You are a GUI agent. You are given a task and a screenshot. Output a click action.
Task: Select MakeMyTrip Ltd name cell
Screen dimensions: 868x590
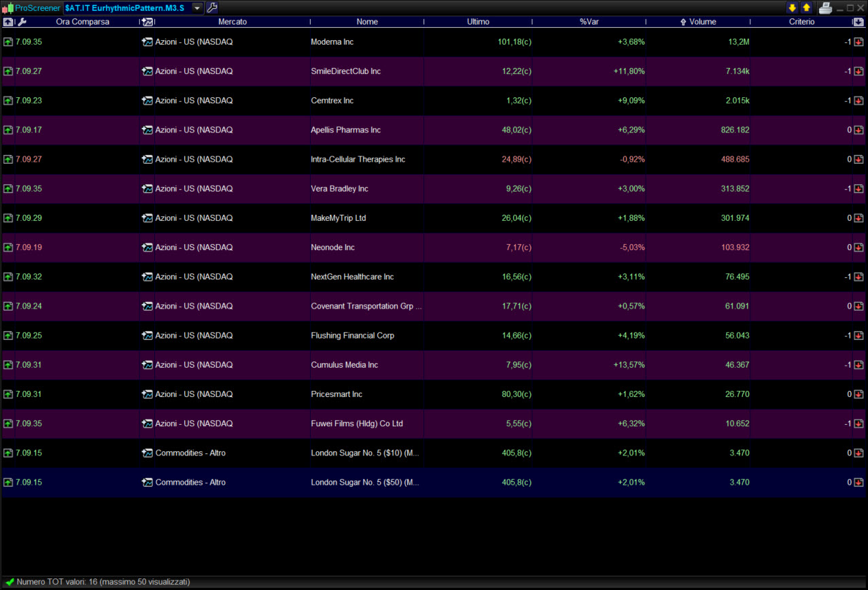point(338,218)
